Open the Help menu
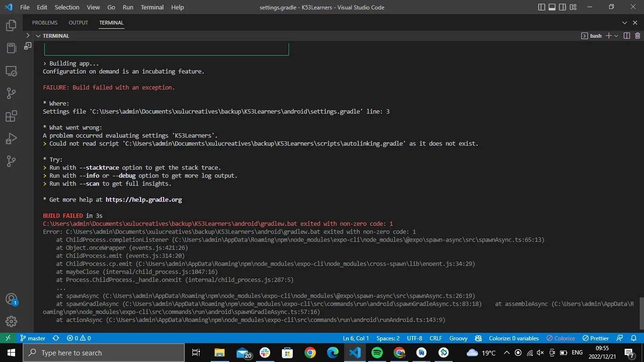 [178, 7]
